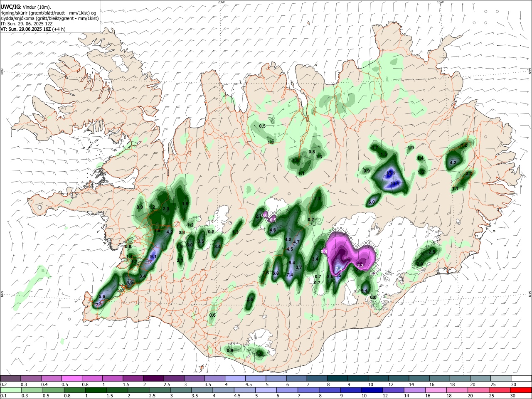Click the 9.1 rainfall value on the map
The image size is (532, 399).
153,257
